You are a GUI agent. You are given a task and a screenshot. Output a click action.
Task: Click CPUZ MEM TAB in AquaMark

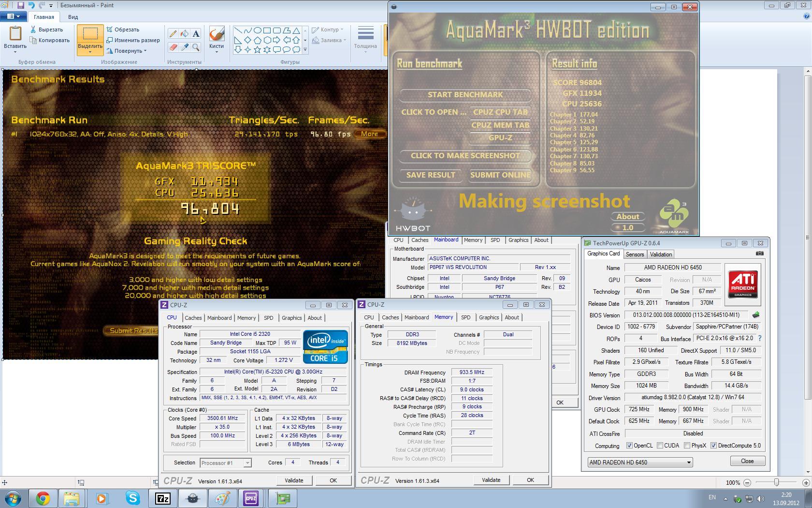500,125
